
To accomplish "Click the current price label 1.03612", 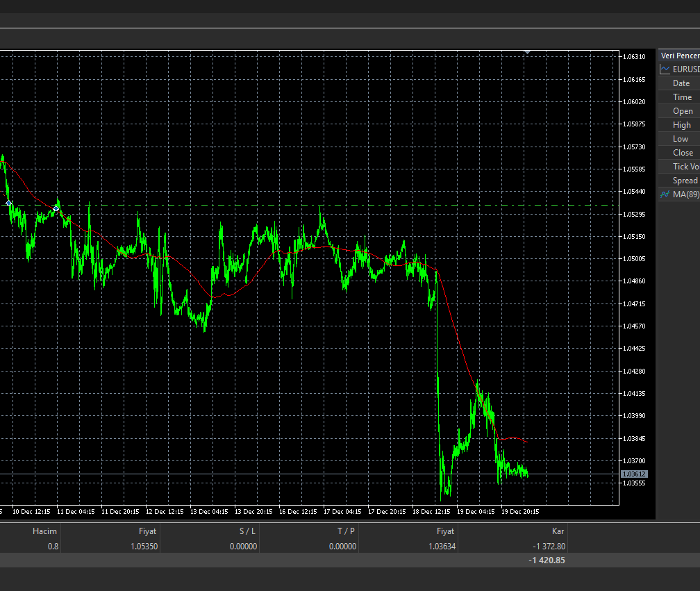I will tap(634, 474).
